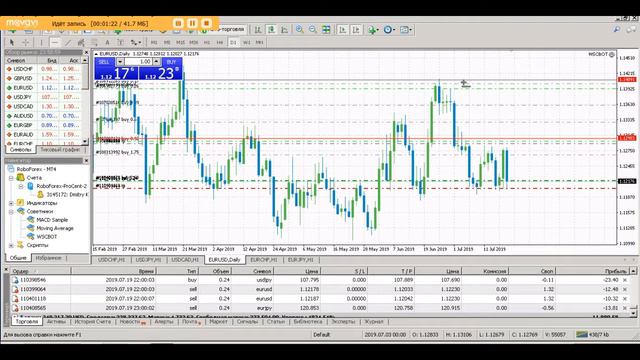Open the tick chart tab in Market Watch

pyautogui.click(x=60, y=150)
